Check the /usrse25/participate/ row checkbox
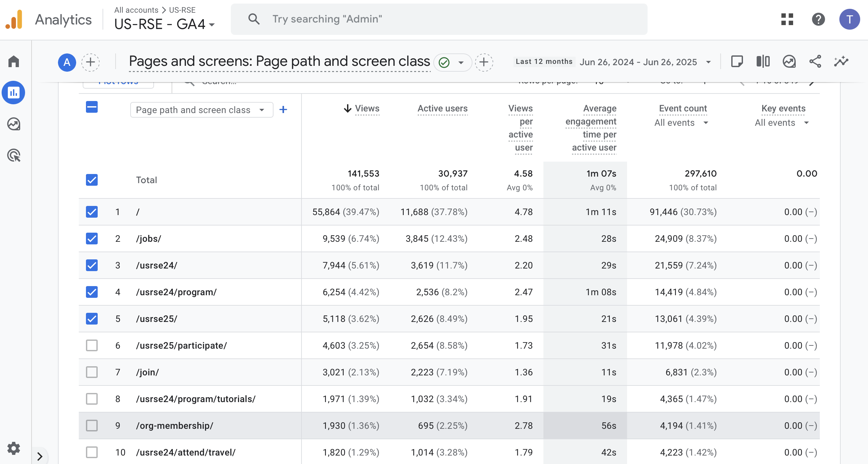Screen dimensions: 868x464 (x=92, y=345)
